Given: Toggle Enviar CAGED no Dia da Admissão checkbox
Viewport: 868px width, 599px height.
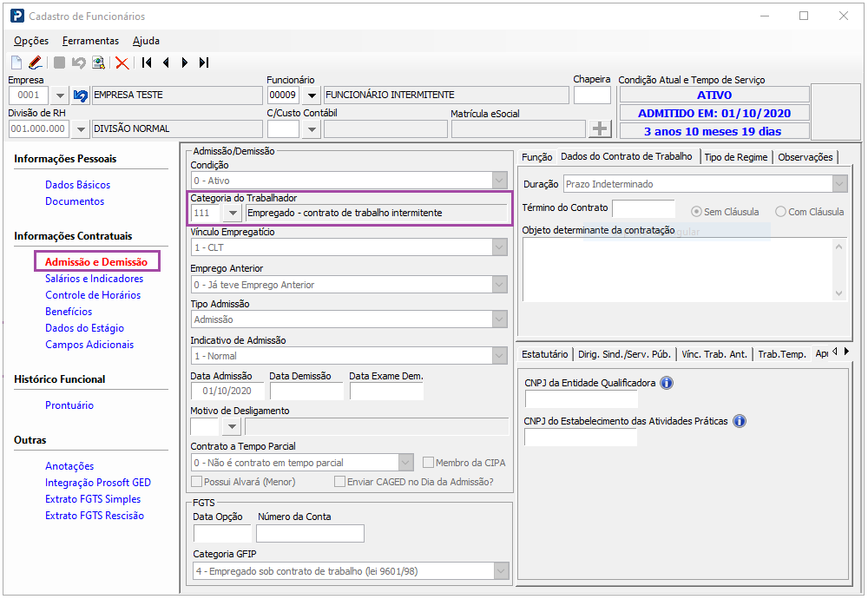Looking at the screenshot, I should (340, 482).
